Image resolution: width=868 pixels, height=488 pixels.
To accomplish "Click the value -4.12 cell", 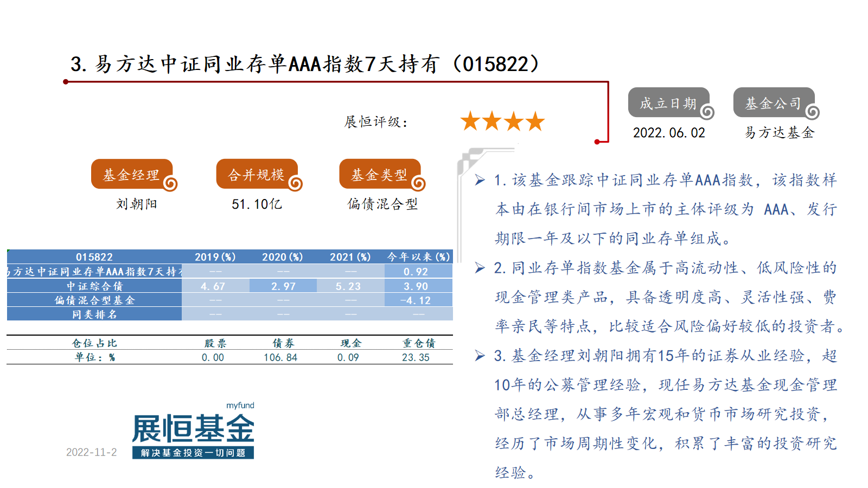I will point(419,300).
